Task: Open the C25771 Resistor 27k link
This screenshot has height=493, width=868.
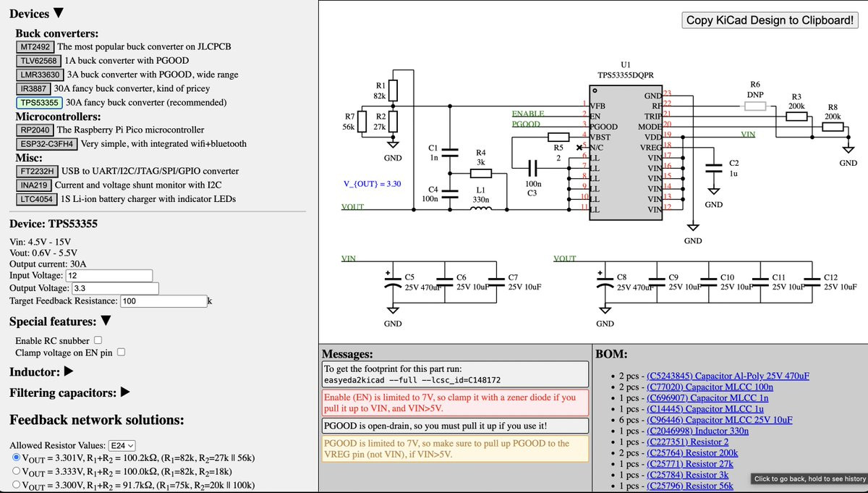Action: point(690,463)
